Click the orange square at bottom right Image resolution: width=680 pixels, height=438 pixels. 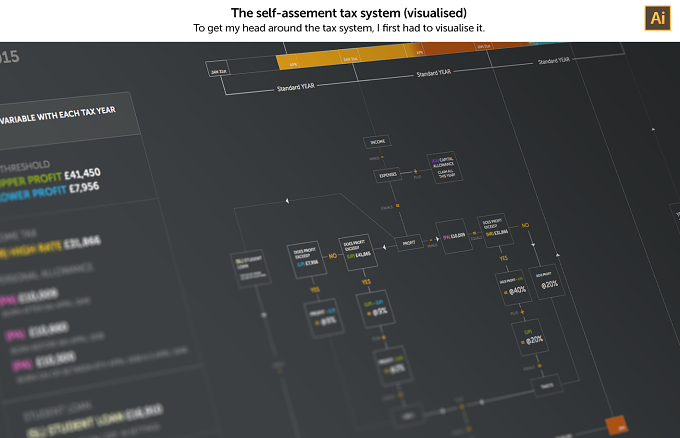pyautogui.click(x=617, y=425)
